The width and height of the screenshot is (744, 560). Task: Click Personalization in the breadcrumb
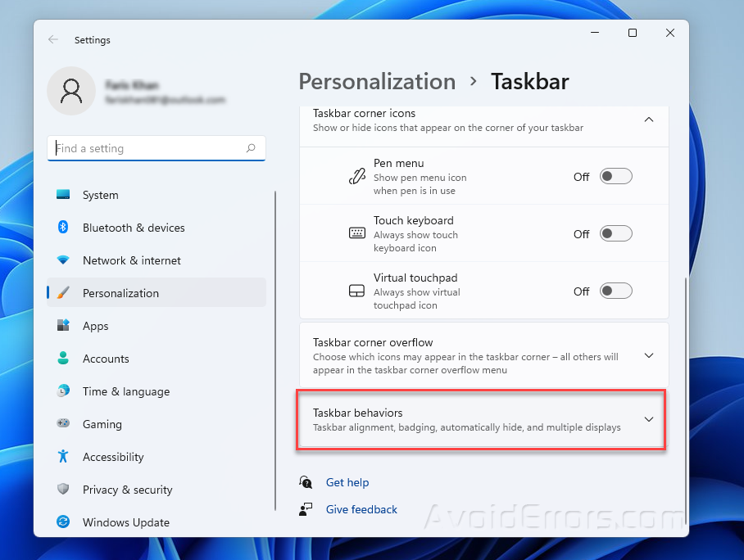coord(377,82)
